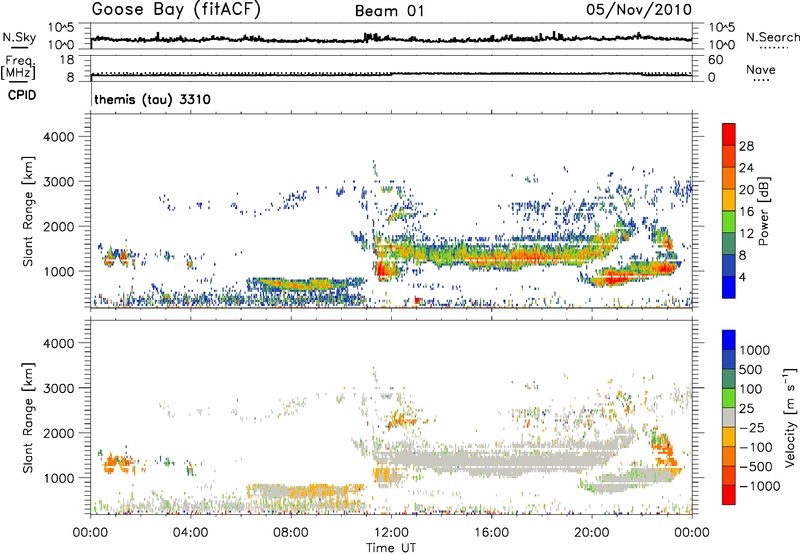Click the orange velocity patch near 01:00
This screenshot has width=800, height=554.
[x=117, y=464]
